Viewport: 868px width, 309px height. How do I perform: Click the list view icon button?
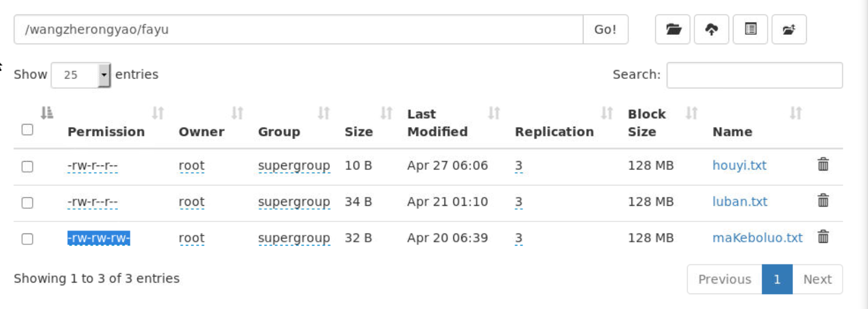(x=750, y=29)
